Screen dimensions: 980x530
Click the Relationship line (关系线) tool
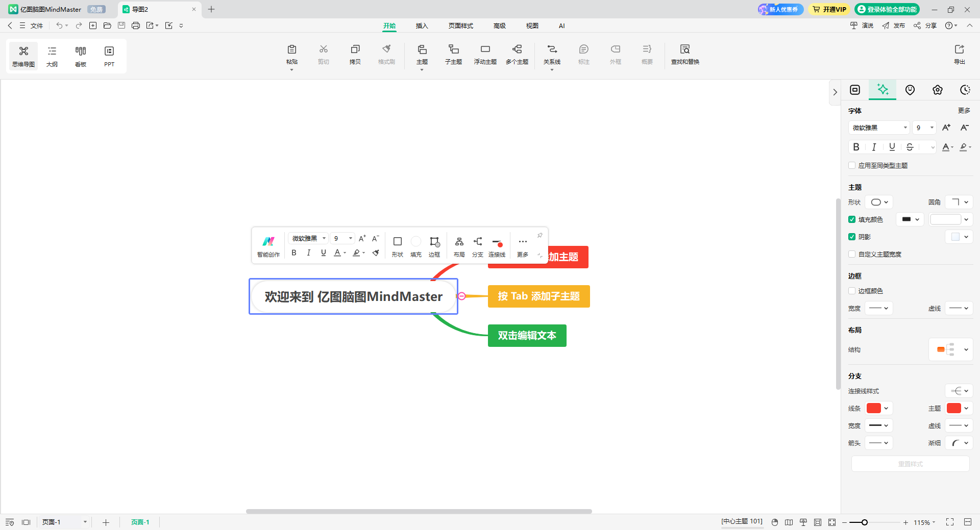coord(552,54)
